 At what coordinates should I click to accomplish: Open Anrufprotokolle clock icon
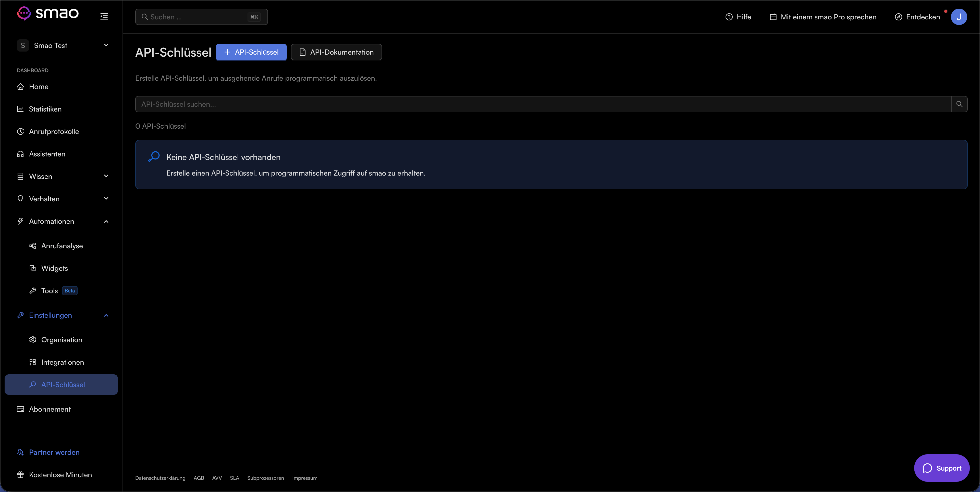20,132
